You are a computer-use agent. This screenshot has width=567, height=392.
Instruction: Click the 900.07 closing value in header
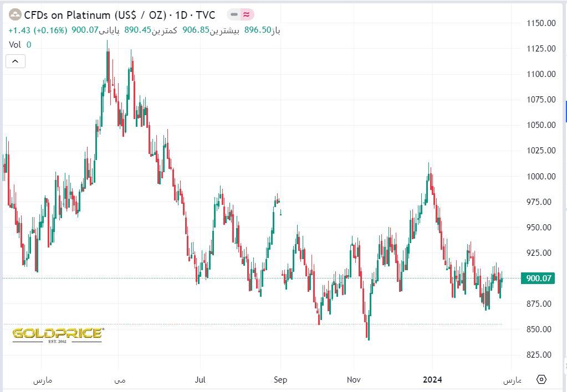pos(85,30)
